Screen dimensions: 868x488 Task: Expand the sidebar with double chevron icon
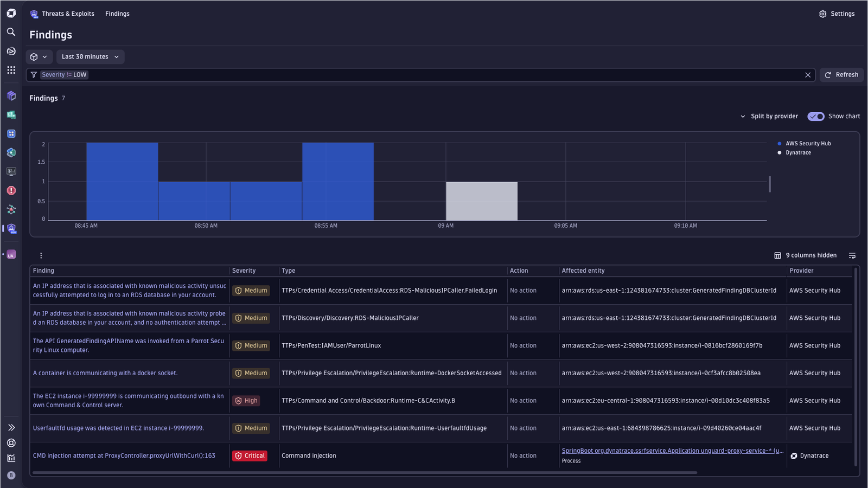(x=11, y=427)
